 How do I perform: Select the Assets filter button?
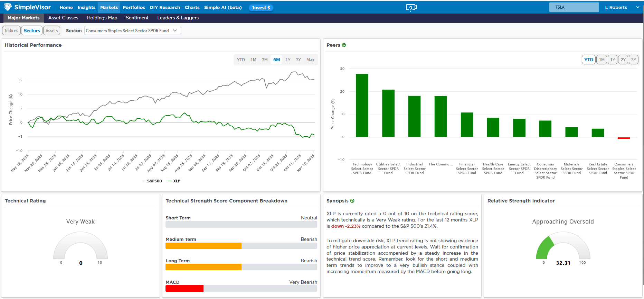tap(51, 31)
